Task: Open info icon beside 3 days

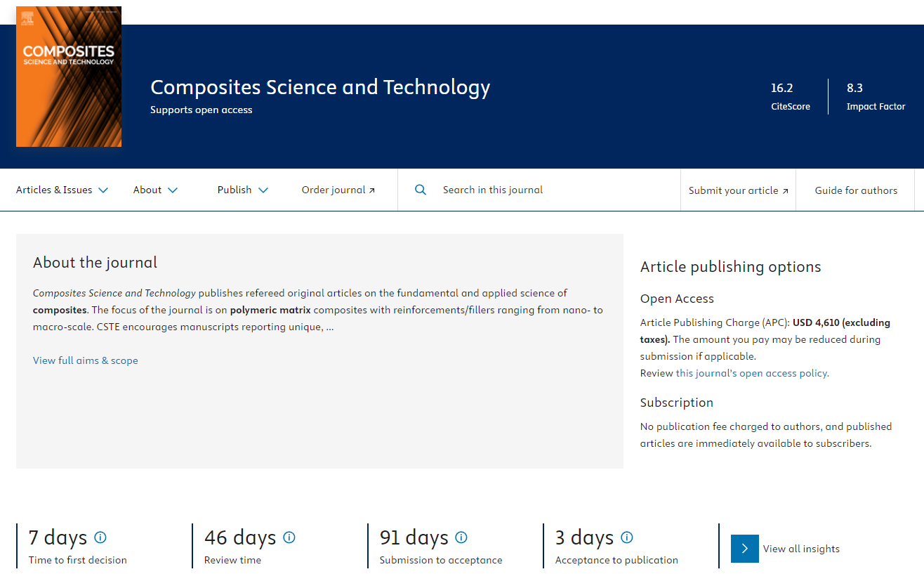Action: [x=627, y=537]
